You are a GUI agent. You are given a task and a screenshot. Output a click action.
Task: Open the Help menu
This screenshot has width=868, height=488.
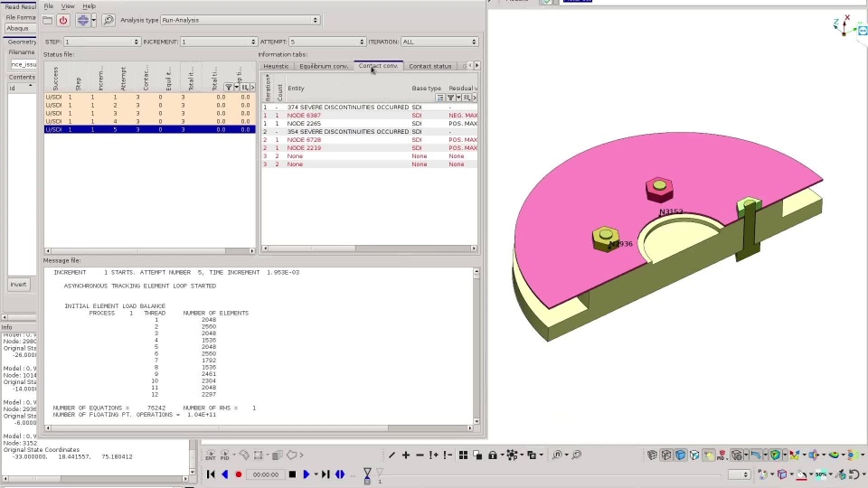(90, 6)
